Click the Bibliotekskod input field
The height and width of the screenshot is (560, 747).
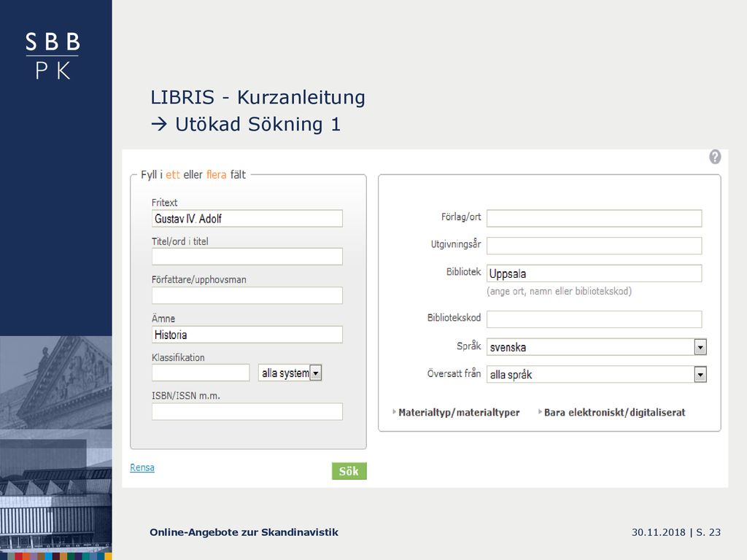(x=594, y=319)
